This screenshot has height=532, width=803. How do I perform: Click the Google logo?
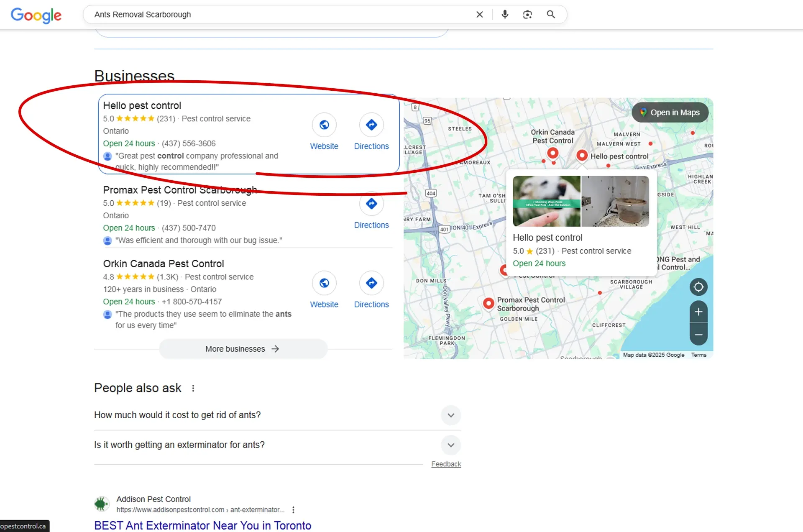pyautogui.click(x=36, y=15)
